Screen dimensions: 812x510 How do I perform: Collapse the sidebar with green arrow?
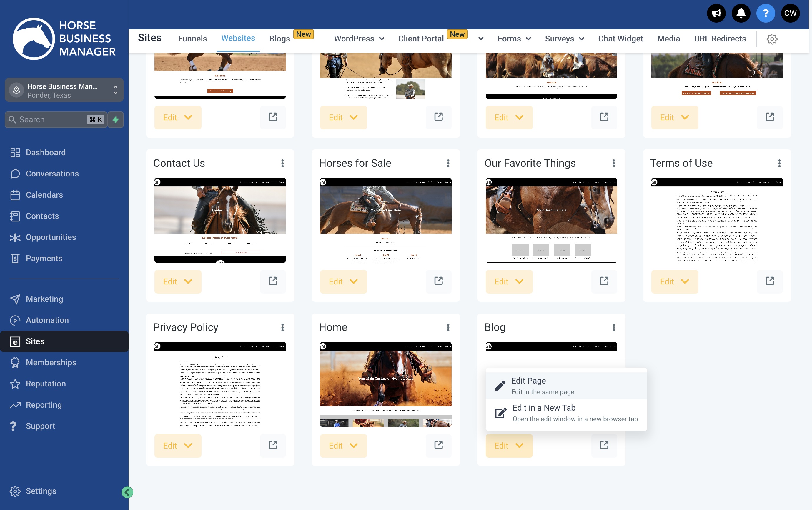[x=127, y=492]
